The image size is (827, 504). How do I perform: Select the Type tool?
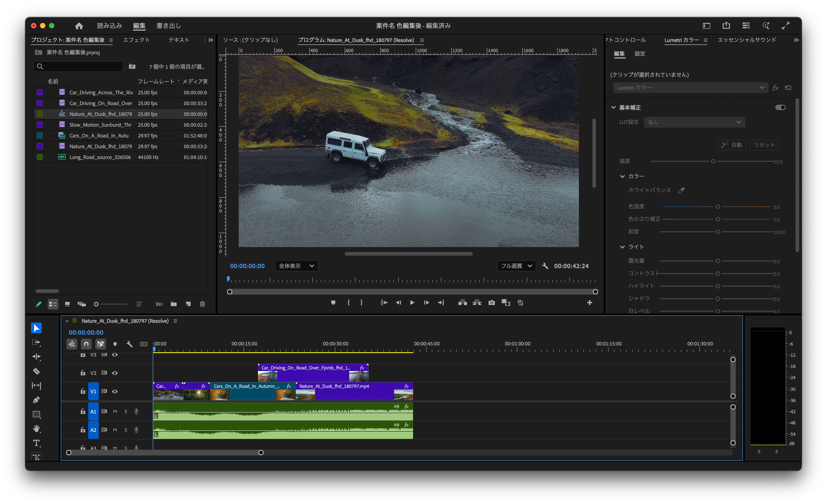[x=36, y=443]
